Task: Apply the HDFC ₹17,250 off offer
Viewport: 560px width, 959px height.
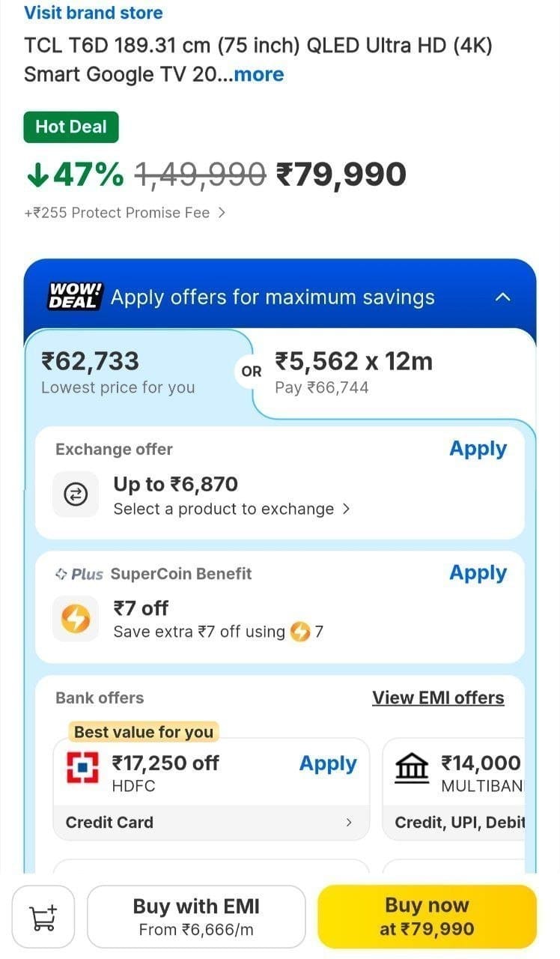Action: tap(328, 763)
